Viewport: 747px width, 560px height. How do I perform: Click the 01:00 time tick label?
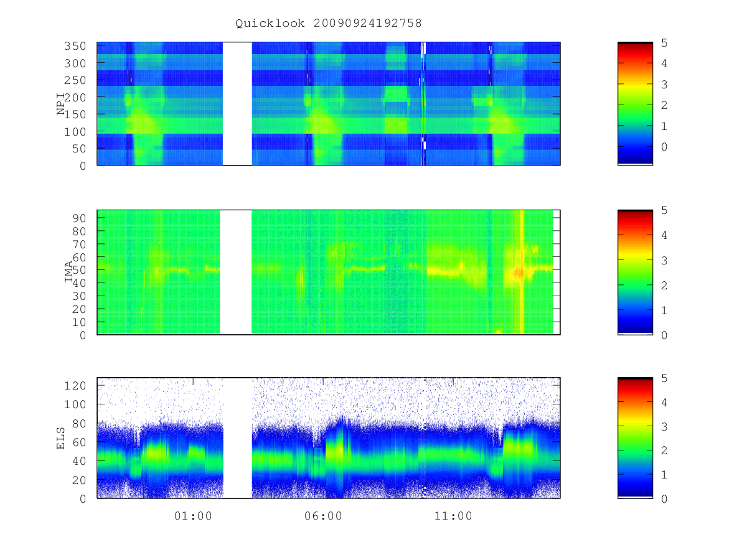[193, 516]
